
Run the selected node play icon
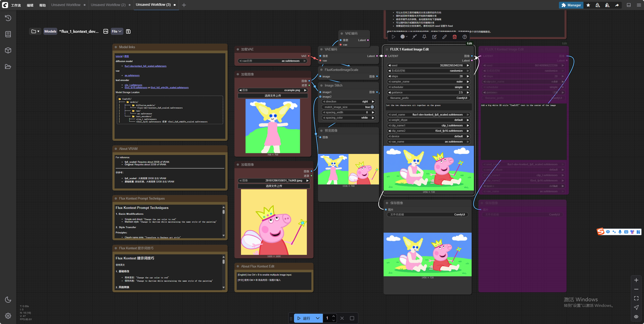tap(393, 37)
